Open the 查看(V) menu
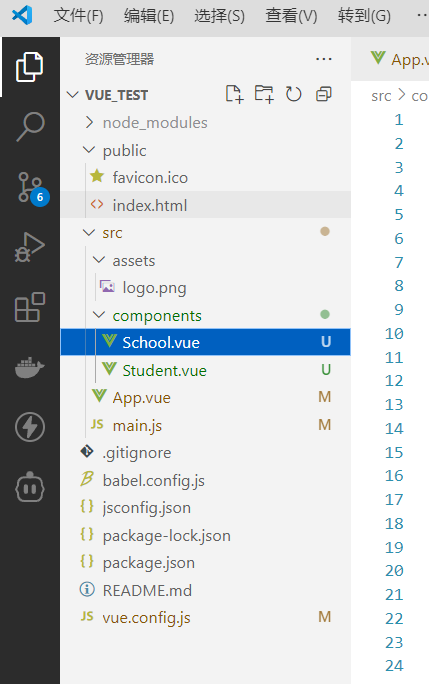The image size is (429, 684). pyautogui.click(x=291, y=16)
